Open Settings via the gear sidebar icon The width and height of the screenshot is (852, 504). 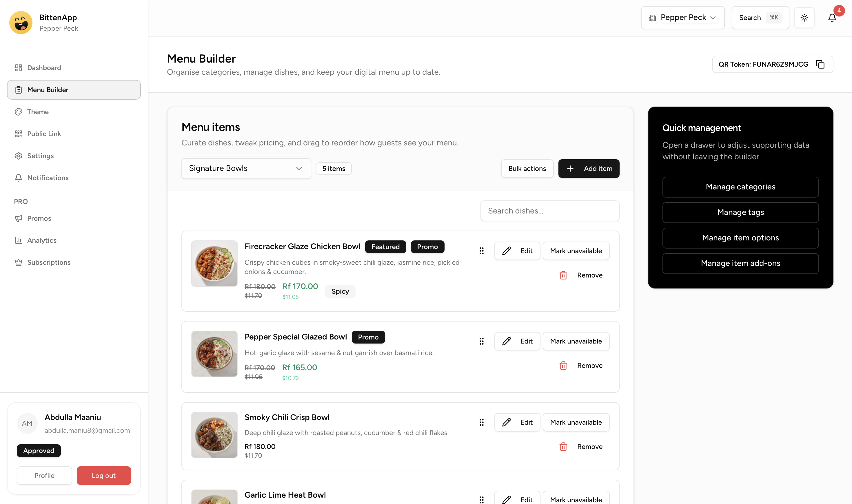point(19,156)
